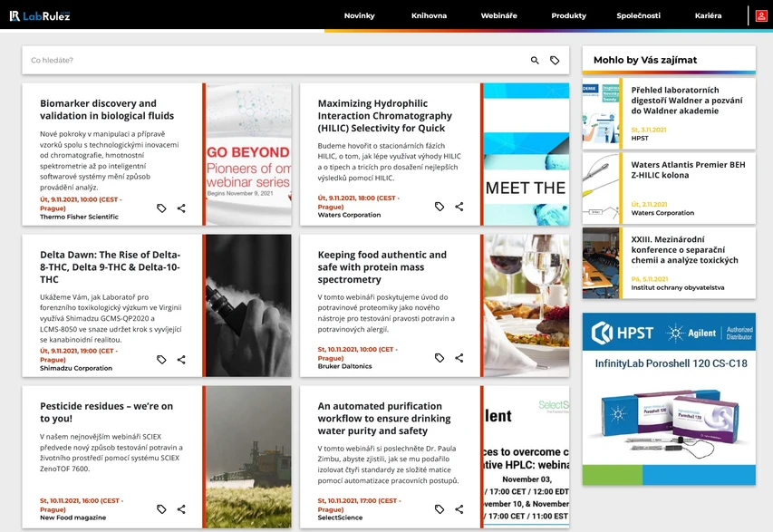Viewport: 773px width, 532px height.
Task: Click the wine glasses food image
Action: (x=526, y=305)
